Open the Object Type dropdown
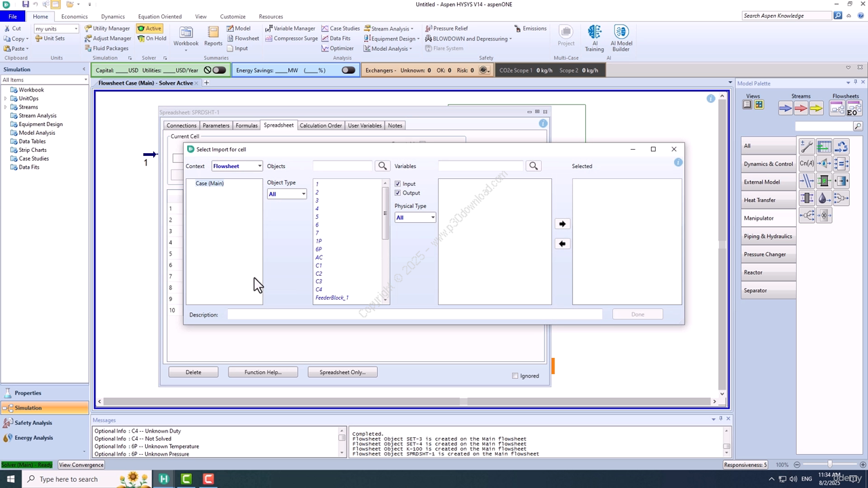Image resolution: width=868 pixels, height=488 pixels. point(287,194)
